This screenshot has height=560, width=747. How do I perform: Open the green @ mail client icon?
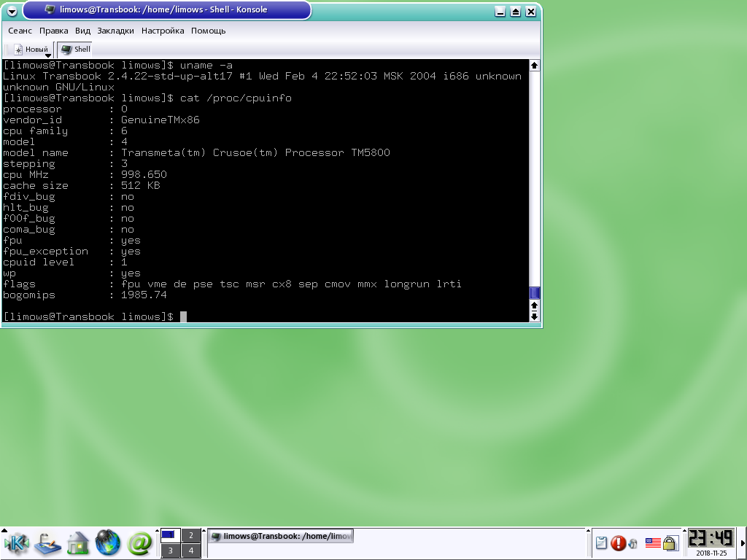point(139,542)
